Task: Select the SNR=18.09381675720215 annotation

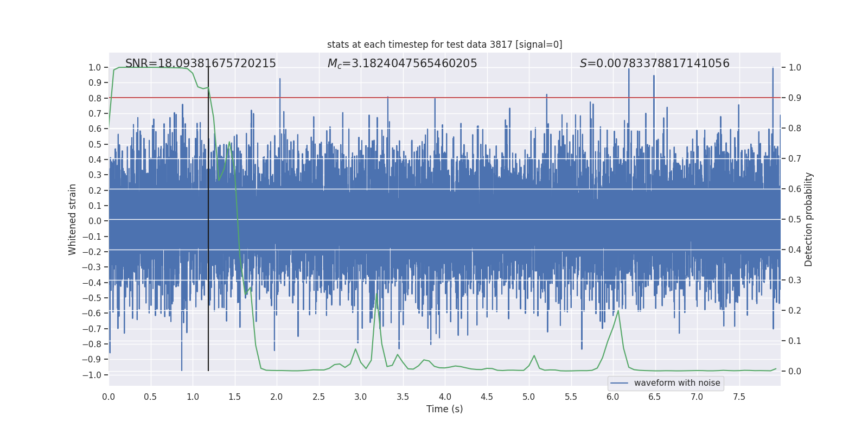Action: (x=201, y=63)
